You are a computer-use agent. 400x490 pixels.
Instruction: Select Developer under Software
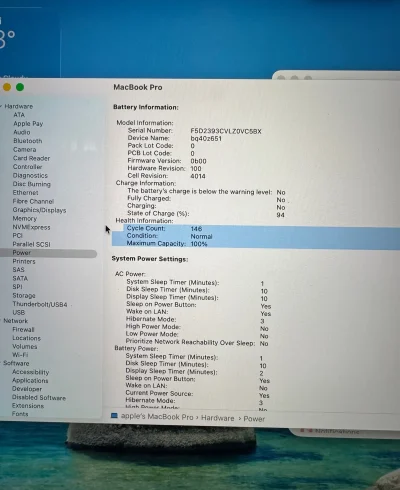click(x=27, y=389)
